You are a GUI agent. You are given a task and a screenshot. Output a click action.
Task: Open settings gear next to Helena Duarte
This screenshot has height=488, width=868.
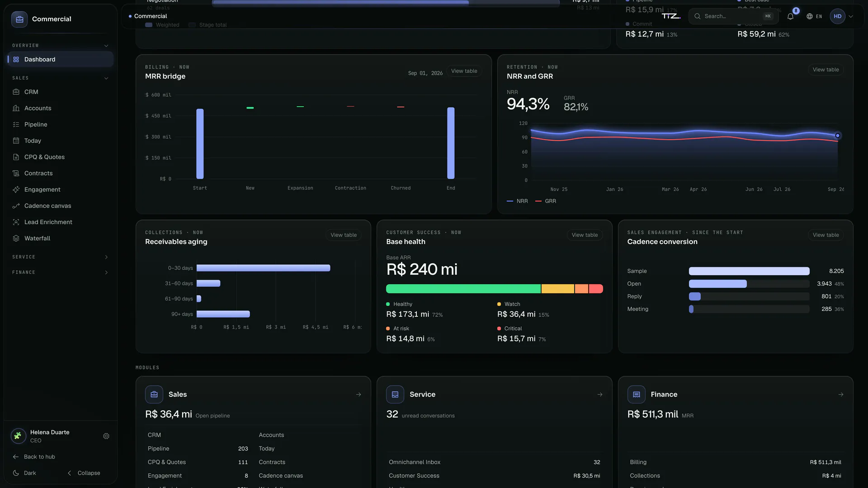coord(106,436)
